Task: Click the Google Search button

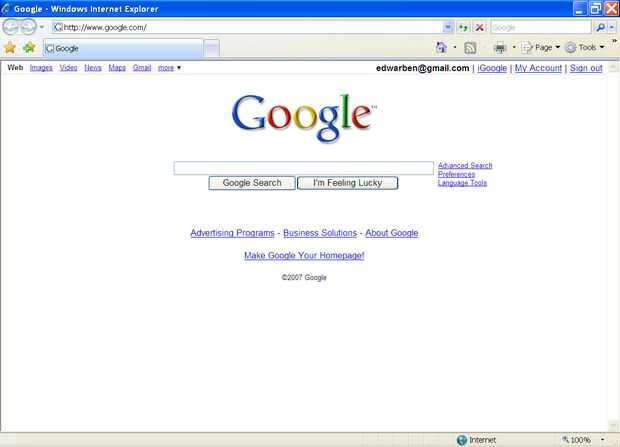Action: coord(252,183)
